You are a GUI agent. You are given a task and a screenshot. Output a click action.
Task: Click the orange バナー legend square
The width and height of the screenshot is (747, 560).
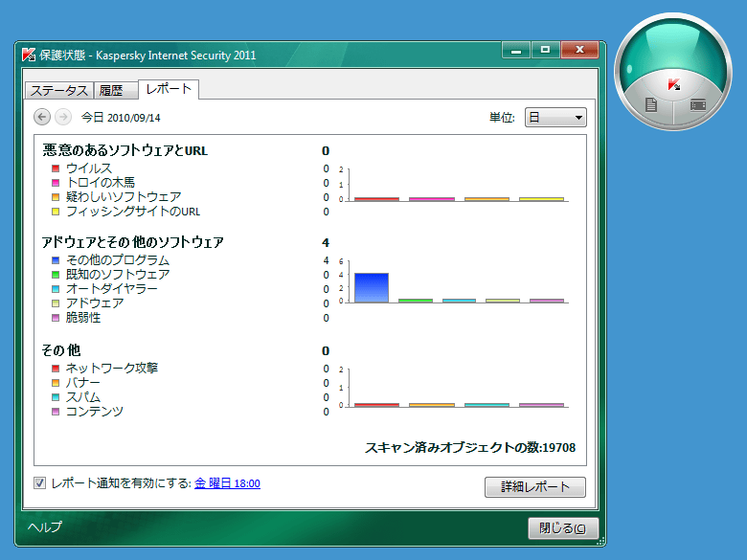pyautogui.click(x=56, y=382)
